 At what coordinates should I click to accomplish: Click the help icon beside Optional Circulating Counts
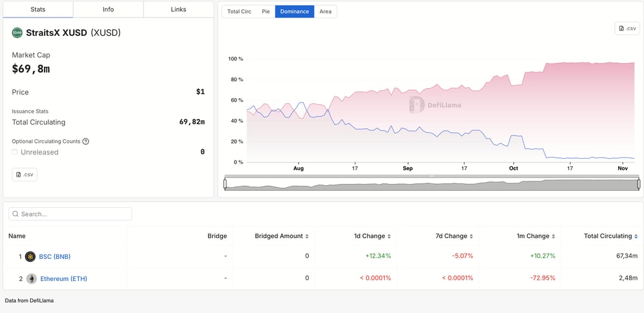coord(86,142)
